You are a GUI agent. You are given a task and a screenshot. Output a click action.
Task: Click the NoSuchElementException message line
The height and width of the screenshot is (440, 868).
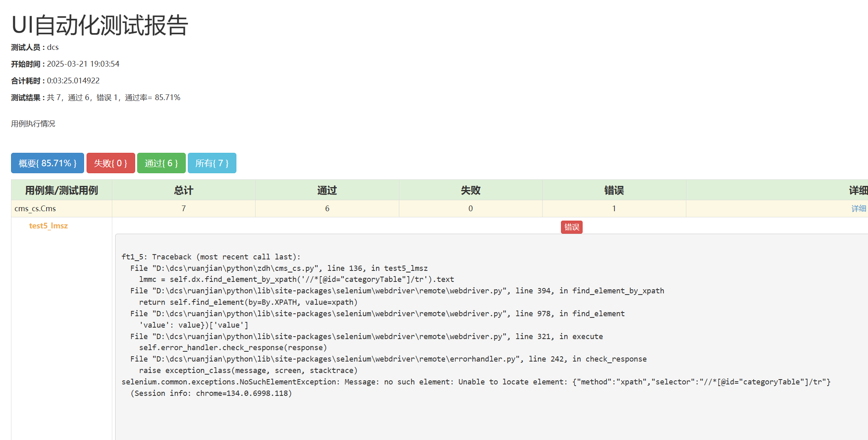476,382
